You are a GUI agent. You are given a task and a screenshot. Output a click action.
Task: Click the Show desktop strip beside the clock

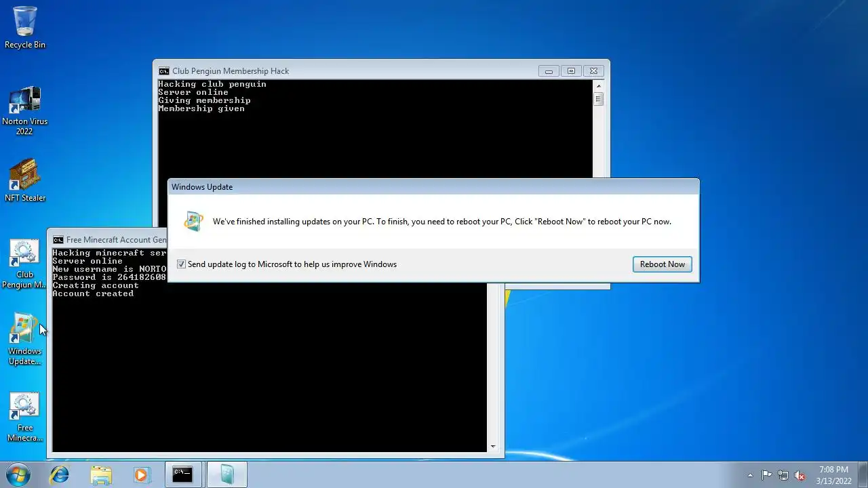[863, 474]
